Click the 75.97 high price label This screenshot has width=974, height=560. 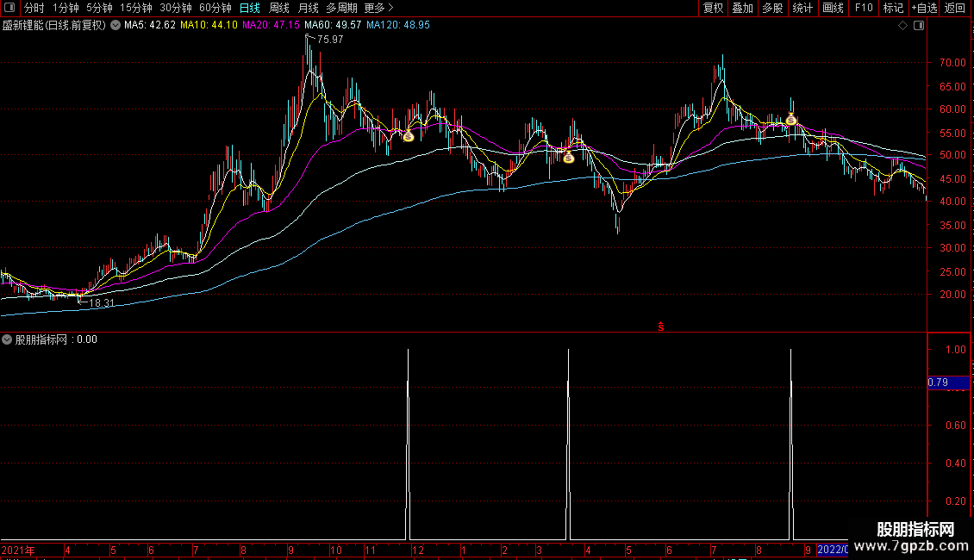point(330,39)
